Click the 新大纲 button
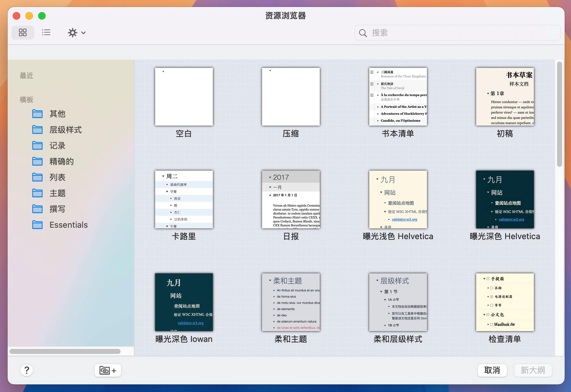The height and width of the screenshot is (392, 571). pos(533,370)
